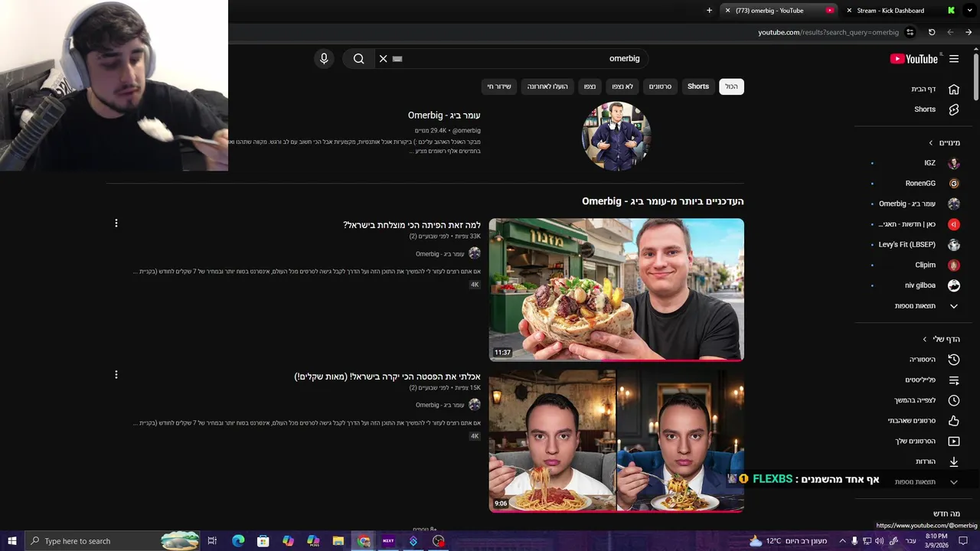
Task: Open more options for the pita video
Action: click(x=116, y=223)
